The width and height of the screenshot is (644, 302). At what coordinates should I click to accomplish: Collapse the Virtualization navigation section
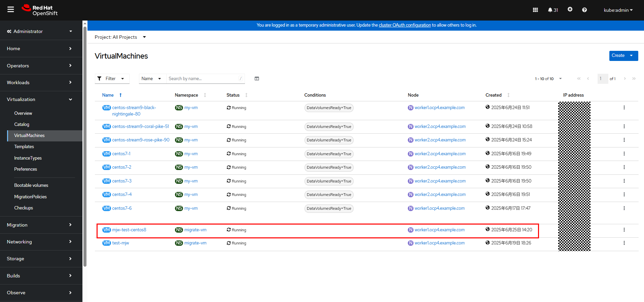point(41,99)
